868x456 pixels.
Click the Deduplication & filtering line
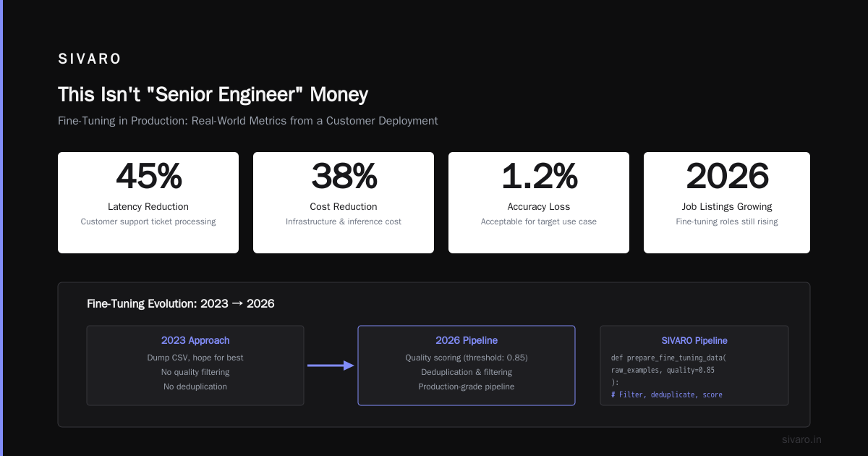467,372
